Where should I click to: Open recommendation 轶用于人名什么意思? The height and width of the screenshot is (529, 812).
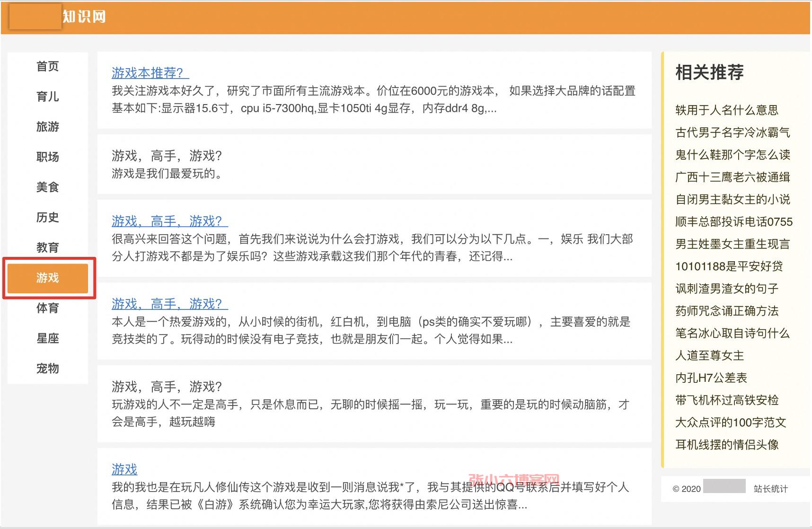pos(727,110)
